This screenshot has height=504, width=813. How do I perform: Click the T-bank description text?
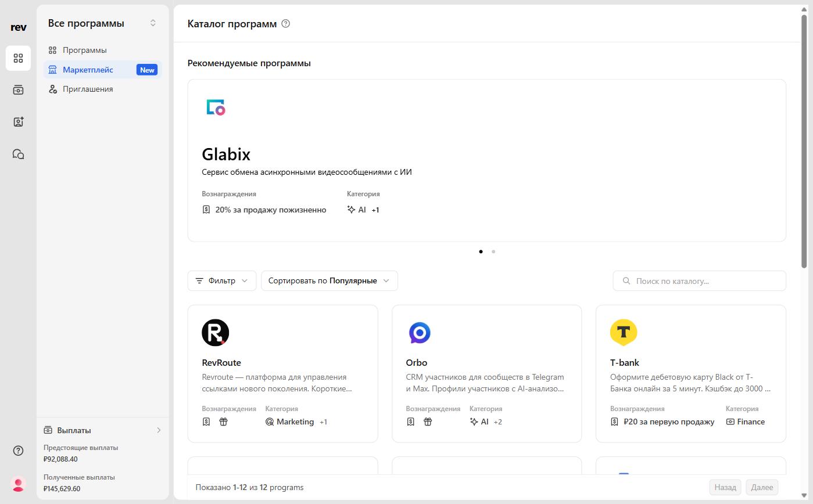point(690,383)
